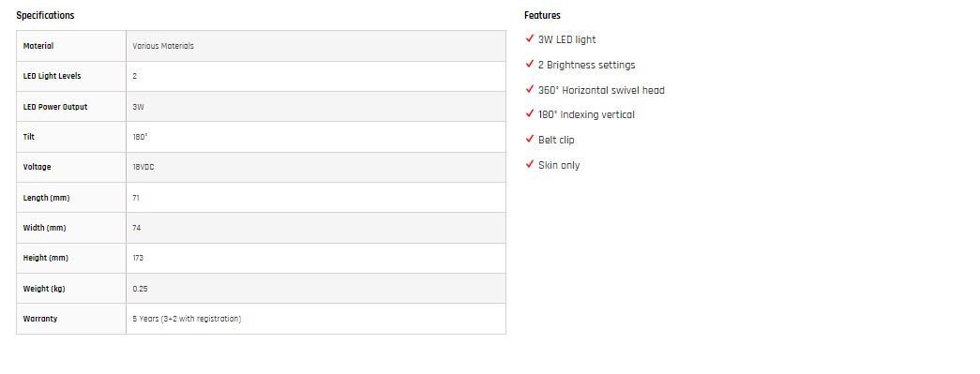Select the Features heading
The height and width of the screenshot is (374, 980).
[x=542, y=15]
